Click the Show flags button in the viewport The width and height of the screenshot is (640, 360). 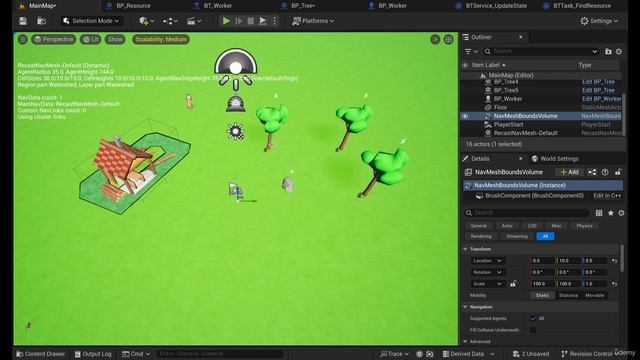coord(115,39)
